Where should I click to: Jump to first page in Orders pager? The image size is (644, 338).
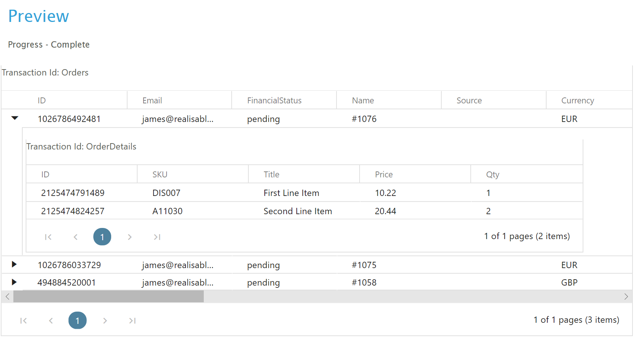pyautogui.click(x=23, y=321)
